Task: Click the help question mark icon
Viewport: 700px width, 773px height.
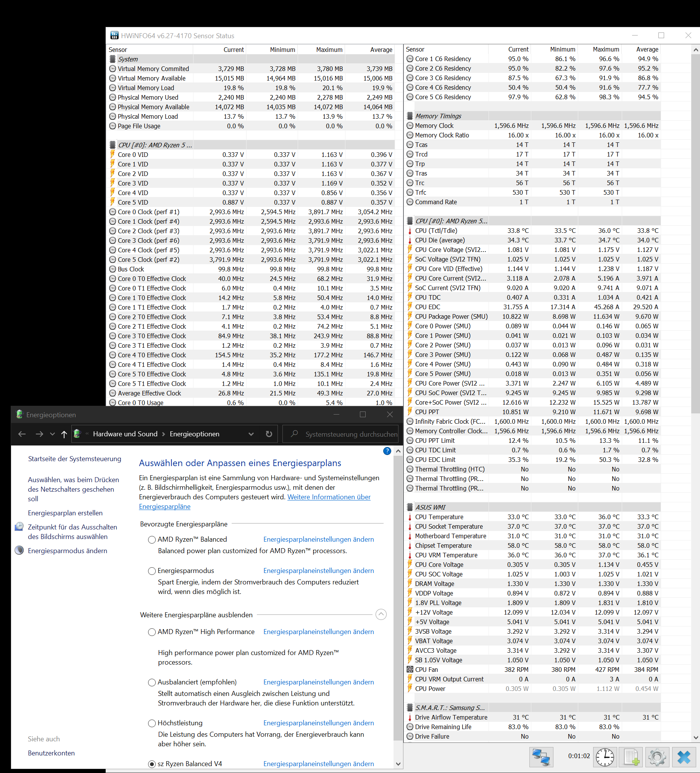Action: (387, 451)
